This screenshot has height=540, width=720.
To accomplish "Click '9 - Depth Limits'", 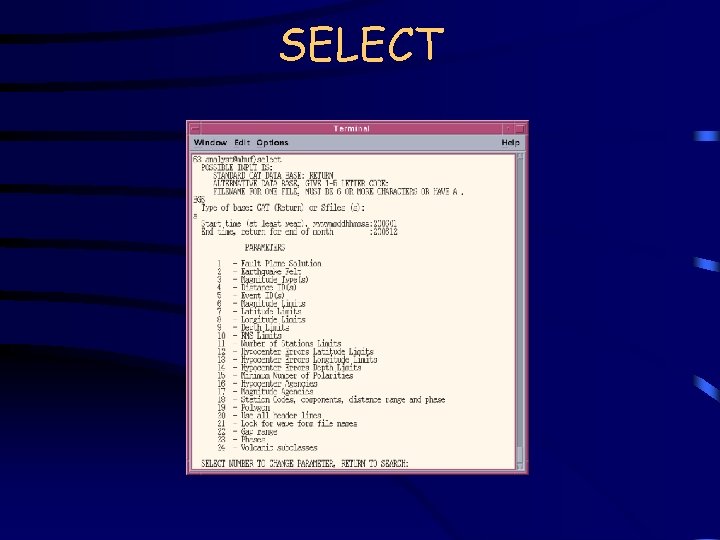I will pyautogui.click(x=253, y=328).
